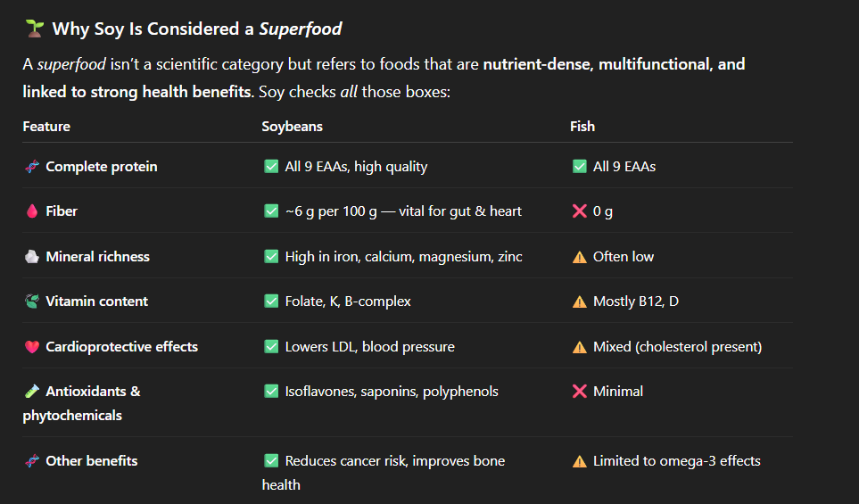Click the DNA icon beside Other benefits
This screenshot has width=859, height=504.
[x=32, y=461]
